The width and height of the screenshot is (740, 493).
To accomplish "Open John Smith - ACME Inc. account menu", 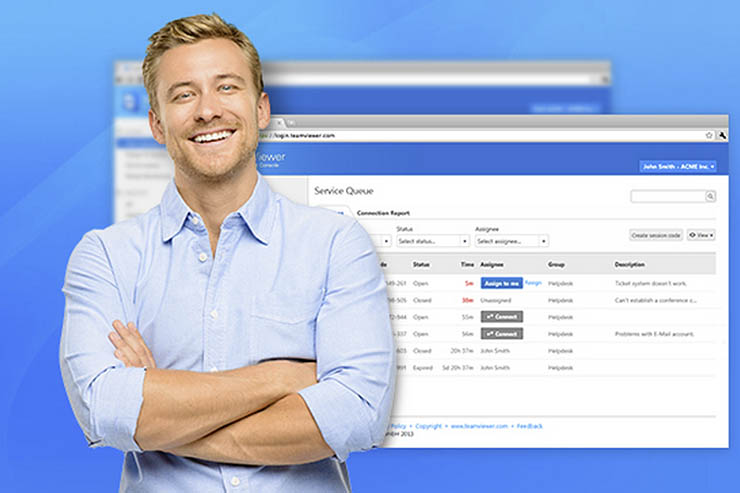I will click(x=678, y=167).
